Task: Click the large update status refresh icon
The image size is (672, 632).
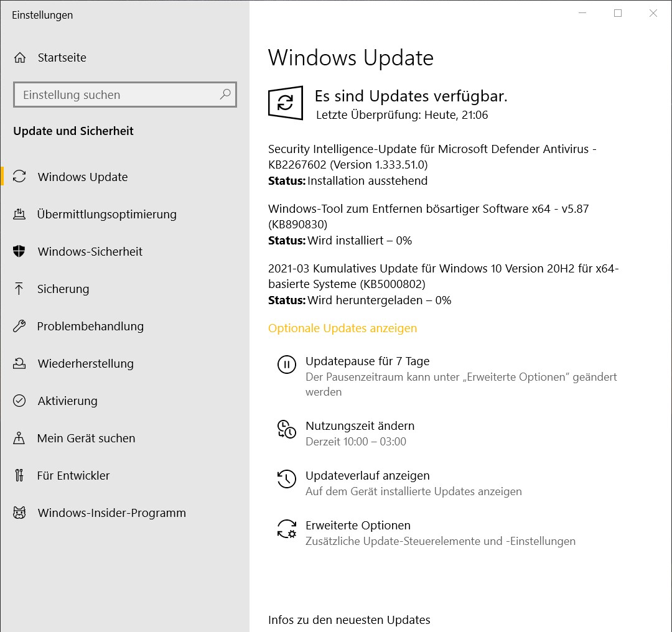Action: (x=286, y=103)
